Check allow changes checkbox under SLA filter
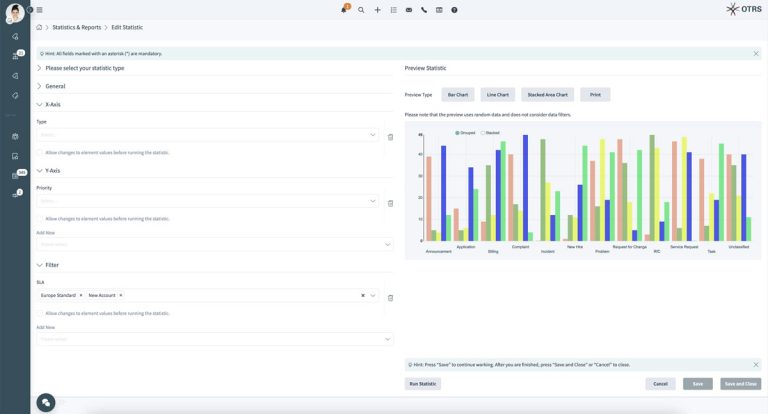The width and height of the screenshot is (768, 414). tap(40, 313)
